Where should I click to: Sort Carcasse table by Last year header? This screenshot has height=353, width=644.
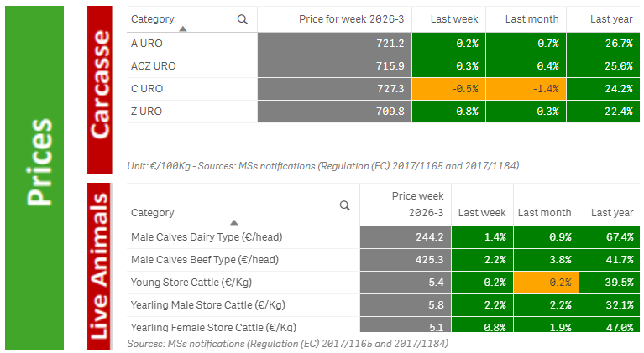610,19
